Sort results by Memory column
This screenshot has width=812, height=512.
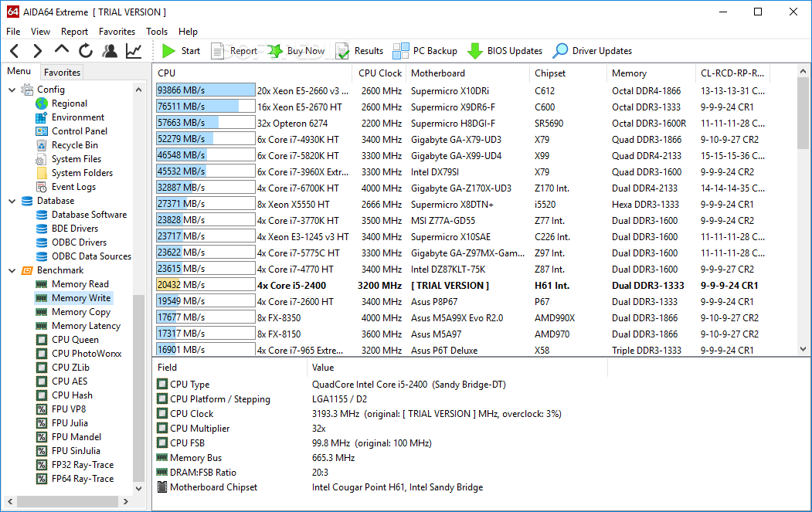click(x=651, y=73)
